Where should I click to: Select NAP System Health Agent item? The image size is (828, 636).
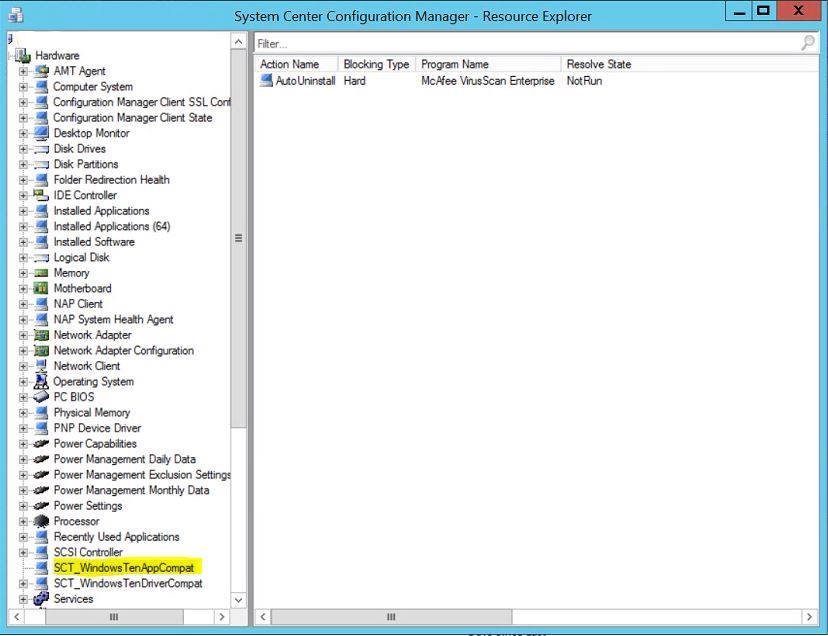[x=114, y=320]
